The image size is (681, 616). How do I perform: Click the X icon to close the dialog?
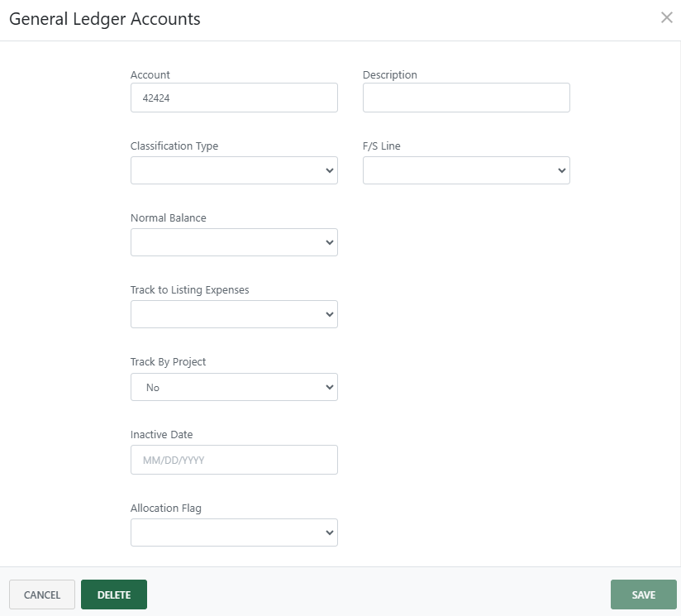coord(667,17)
